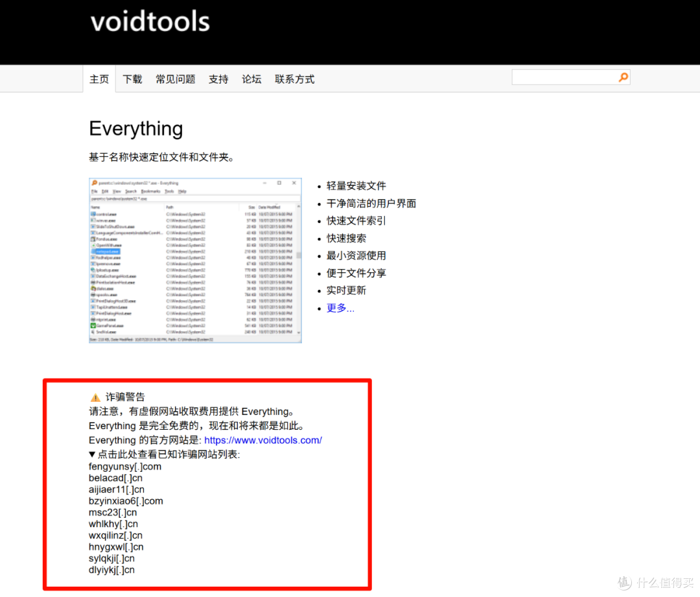Open the 支持 menu item
Screen dimensions: 700x597
pyautogui.click(x=219, y=80)
